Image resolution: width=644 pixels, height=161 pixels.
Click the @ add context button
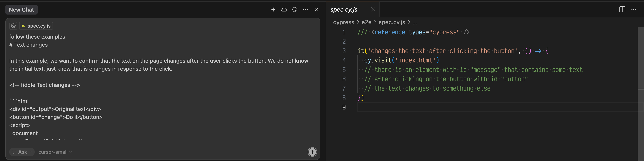[x=13, y=26]
